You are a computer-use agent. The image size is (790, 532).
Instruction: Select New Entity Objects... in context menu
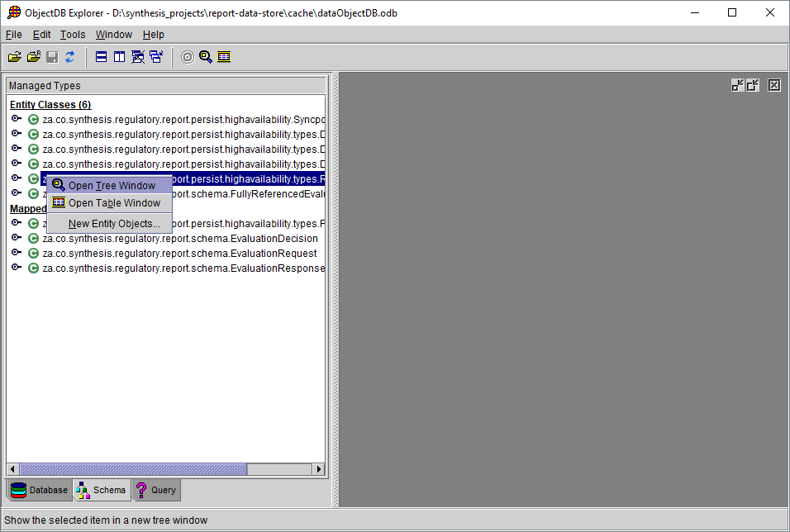click(x=109, y=224)
